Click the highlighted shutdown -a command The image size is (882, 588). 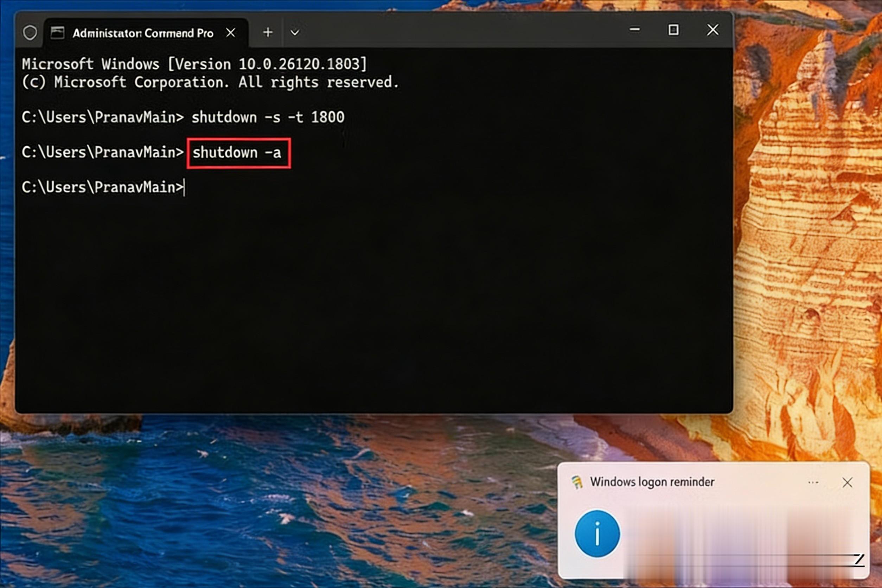(237, 153)
